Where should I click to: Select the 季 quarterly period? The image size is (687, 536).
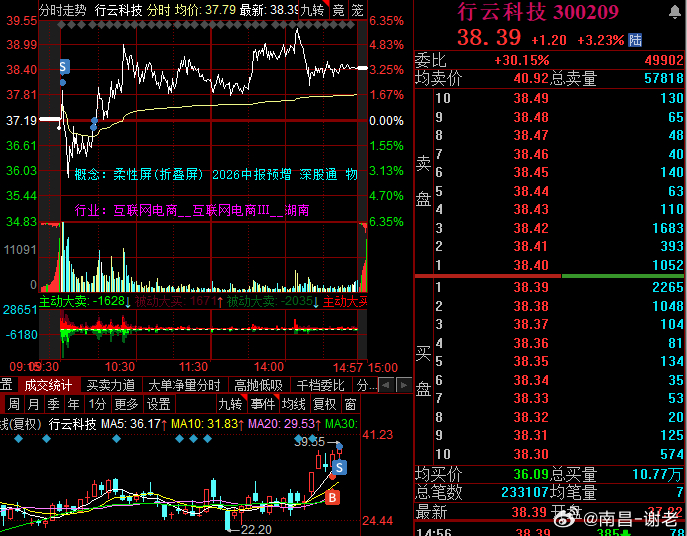click(53, 404)
